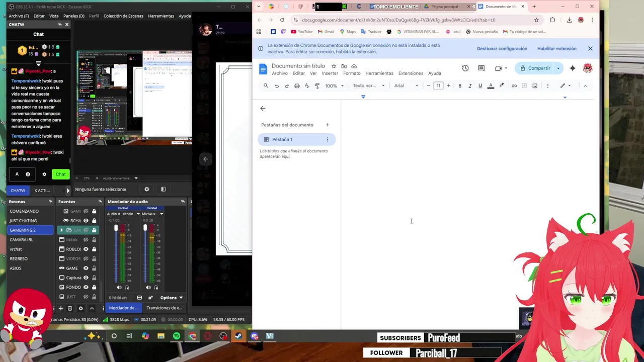Delete selected source with trash icon
Viewport: 644px width, 362px height.
click(x=70, y=308)
